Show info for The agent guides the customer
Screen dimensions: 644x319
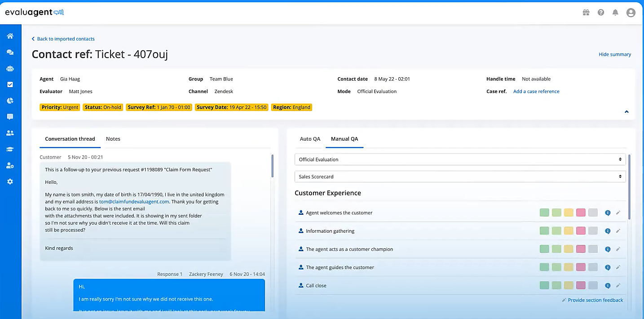coord(608,267)
